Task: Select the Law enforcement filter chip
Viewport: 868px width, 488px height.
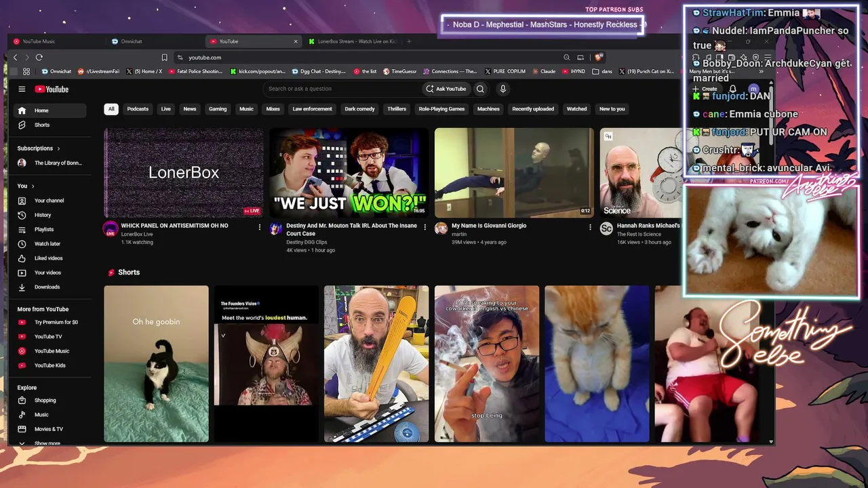Action: (x=313, y=109)
